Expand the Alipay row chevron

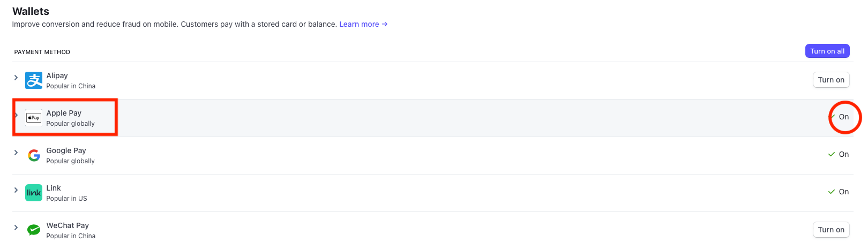coord(16,78)
